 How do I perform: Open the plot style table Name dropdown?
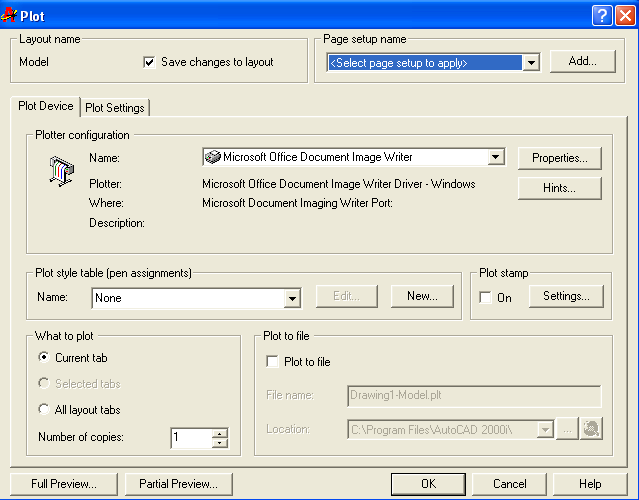point(292,297)
